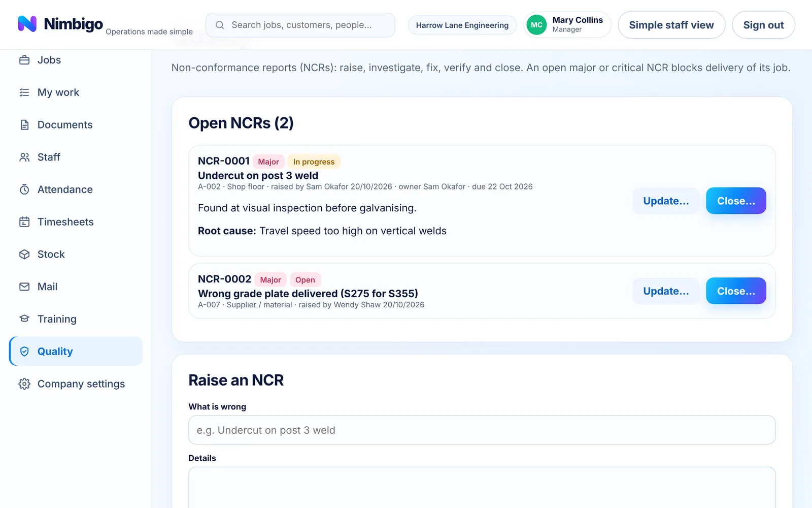Click the Major badge on NCR-0002
Viewport: 812px width, 508px height.
point(270,279)
